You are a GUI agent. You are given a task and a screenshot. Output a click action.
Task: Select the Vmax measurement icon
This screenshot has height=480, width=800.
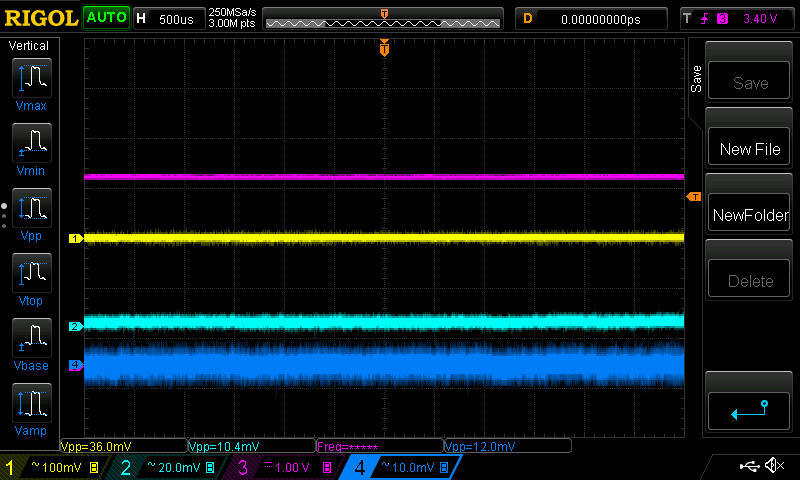click(31, 79)
